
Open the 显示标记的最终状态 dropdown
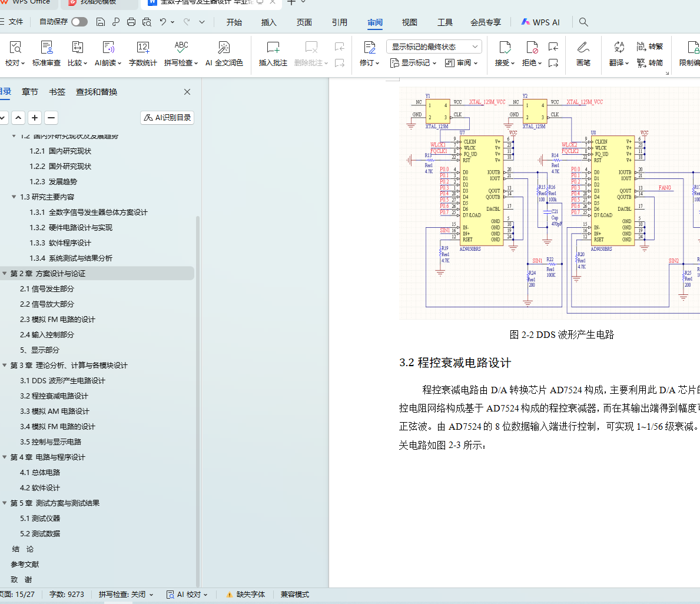pos(434,47)
